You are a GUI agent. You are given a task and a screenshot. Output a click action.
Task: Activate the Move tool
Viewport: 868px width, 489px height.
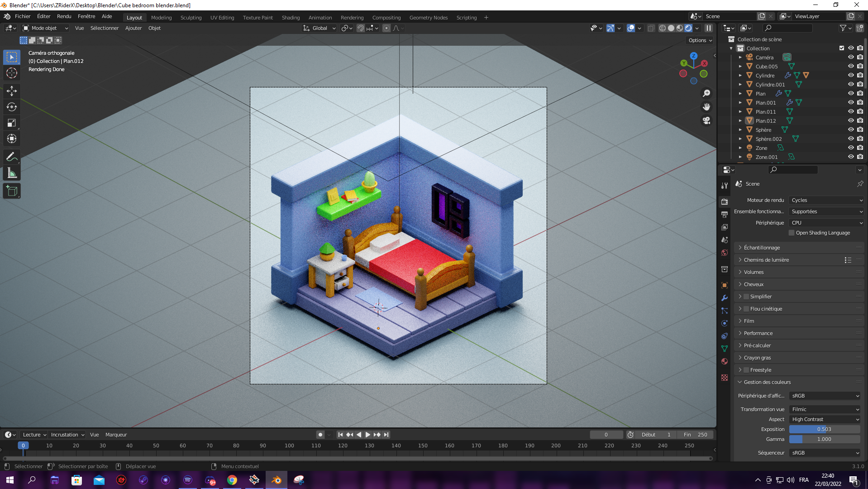[12, 91]
